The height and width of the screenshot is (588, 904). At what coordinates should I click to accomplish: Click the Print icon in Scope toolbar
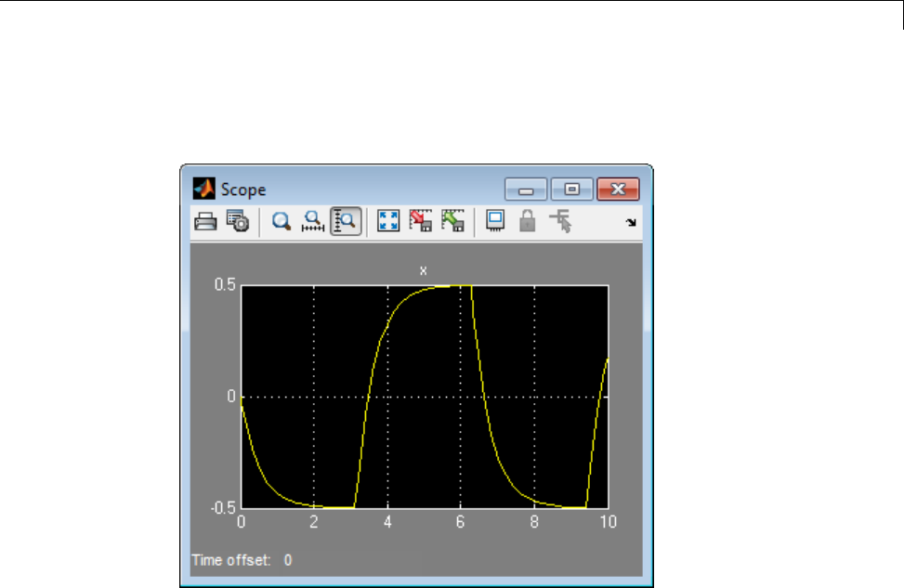click(x=205, y=221)
